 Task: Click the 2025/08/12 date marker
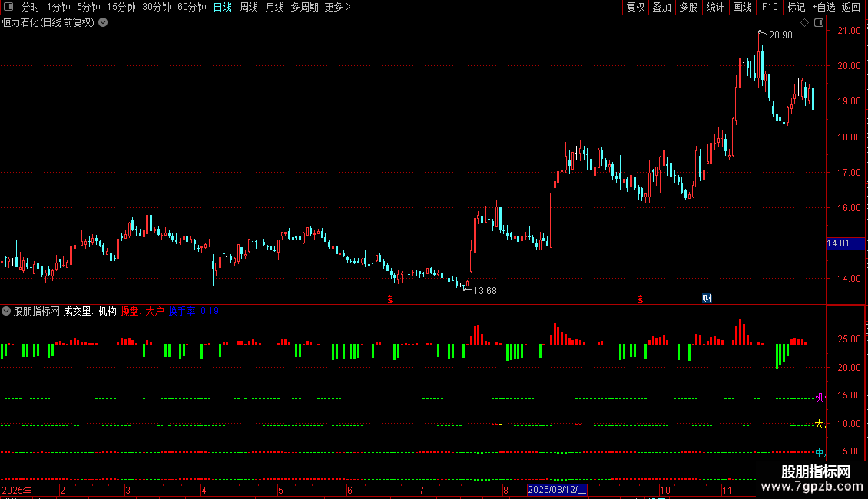(557, 490)
